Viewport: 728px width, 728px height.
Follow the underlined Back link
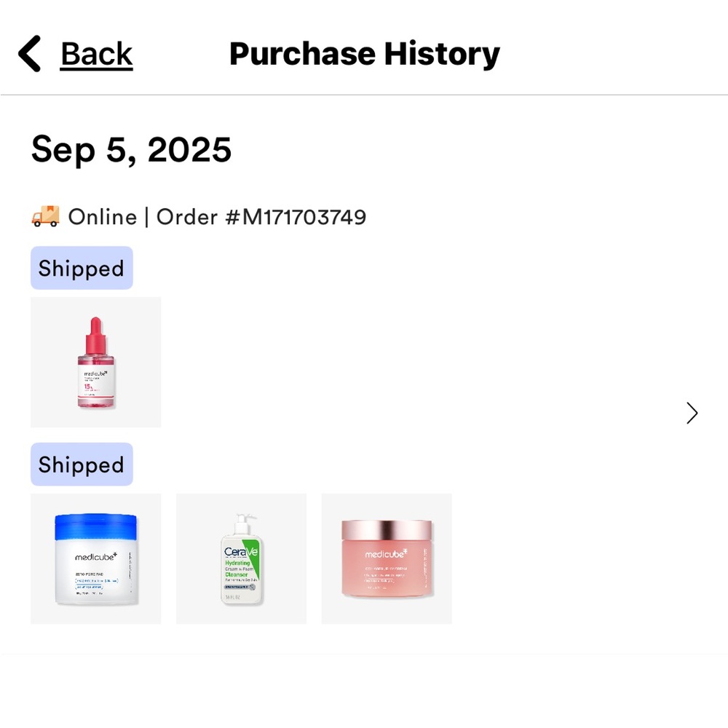tap(97, 55)
